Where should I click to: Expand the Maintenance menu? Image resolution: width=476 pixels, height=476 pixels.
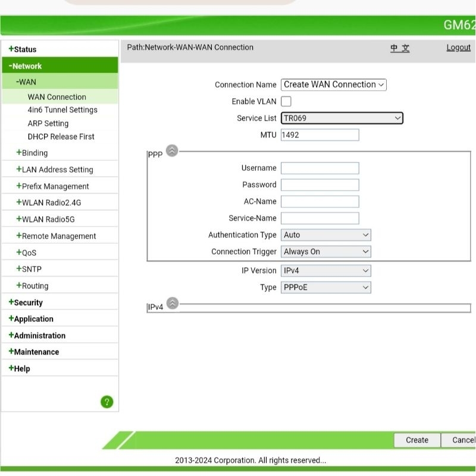[x=34, y=352]
